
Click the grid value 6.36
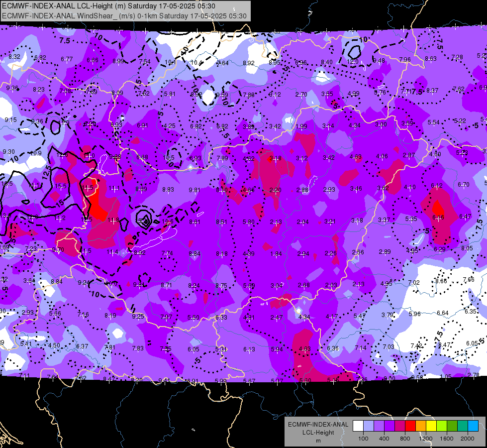pyautogui.click(x=333, y=348)
